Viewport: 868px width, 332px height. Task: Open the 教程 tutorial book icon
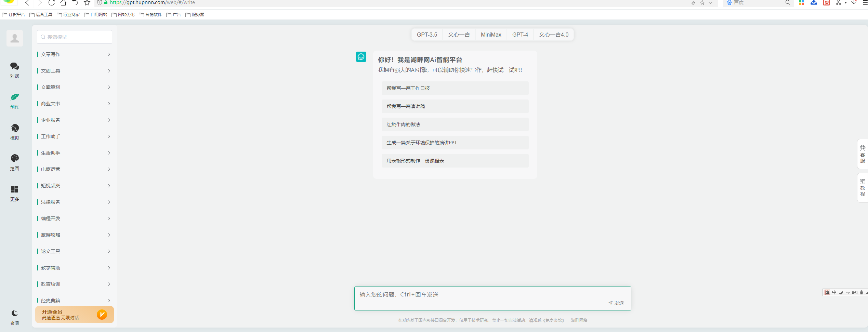point(862,187)
